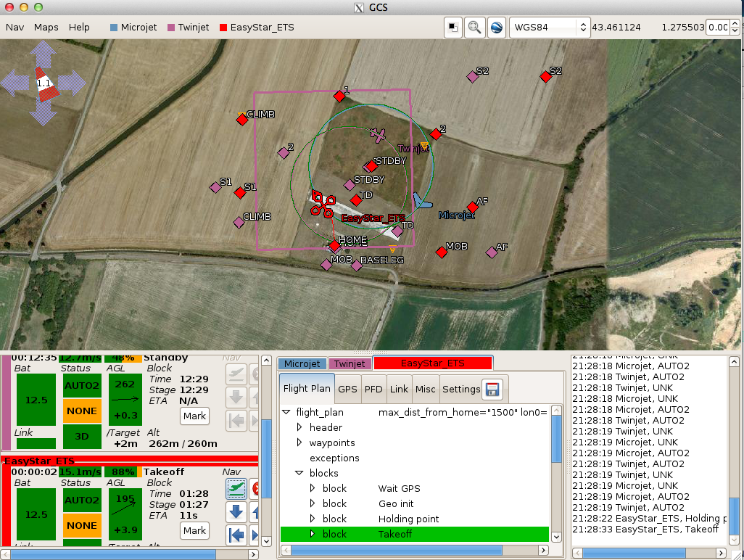Open the EasyStar_ETS menu in menu bar
Screen dimensions: 744x560
257,28
